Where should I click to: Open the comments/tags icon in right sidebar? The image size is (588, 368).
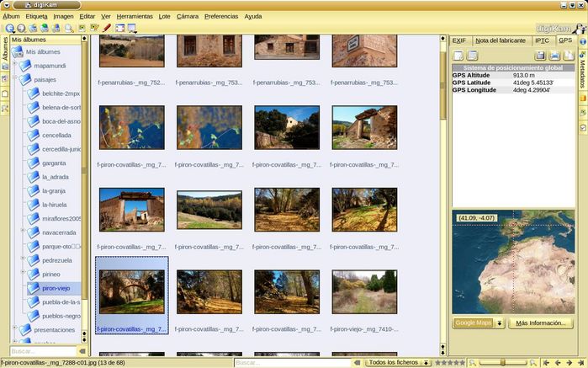[583, 112]
